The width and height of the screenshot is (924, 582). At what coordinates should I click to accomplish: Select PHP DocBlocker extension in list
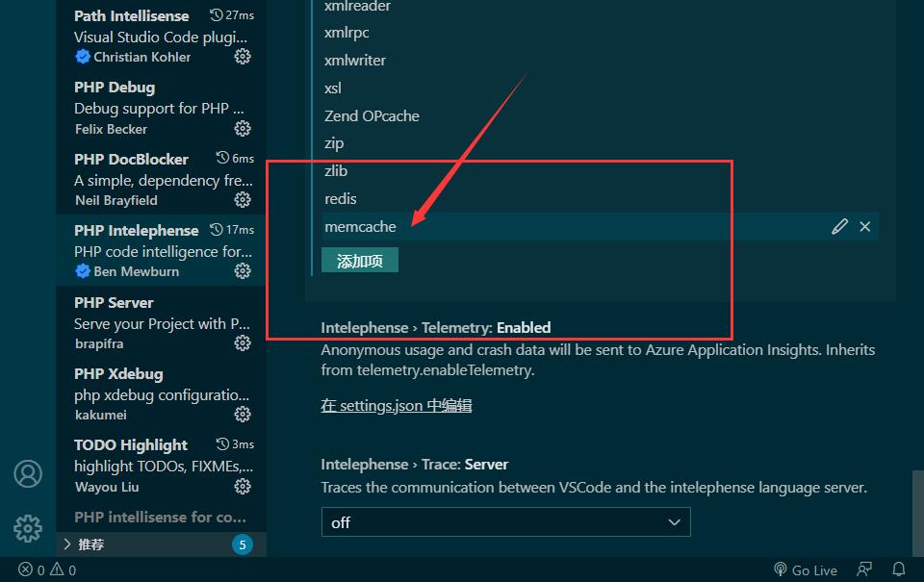click(x=161, y=179)
